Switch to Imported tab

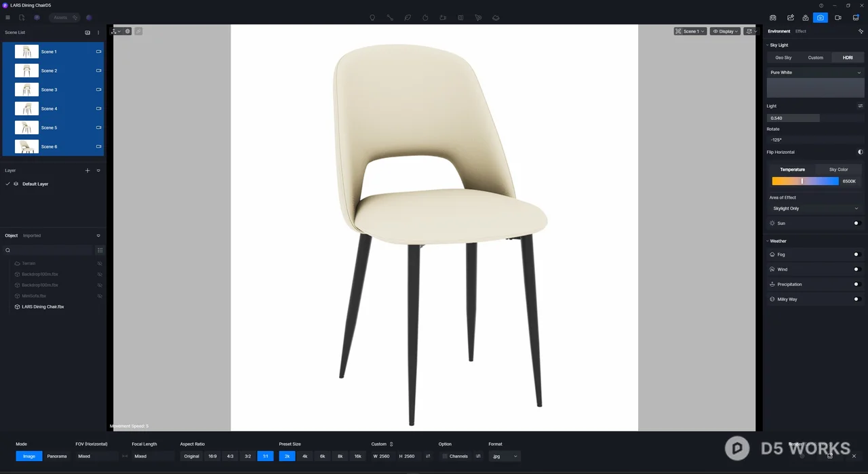tap(32, 235)
